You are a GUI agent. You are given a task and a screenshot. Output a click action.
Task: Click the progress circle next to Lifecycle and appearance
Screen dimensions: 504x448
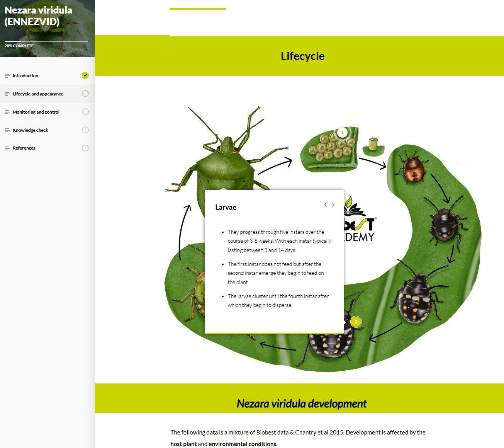pos(85,94)
